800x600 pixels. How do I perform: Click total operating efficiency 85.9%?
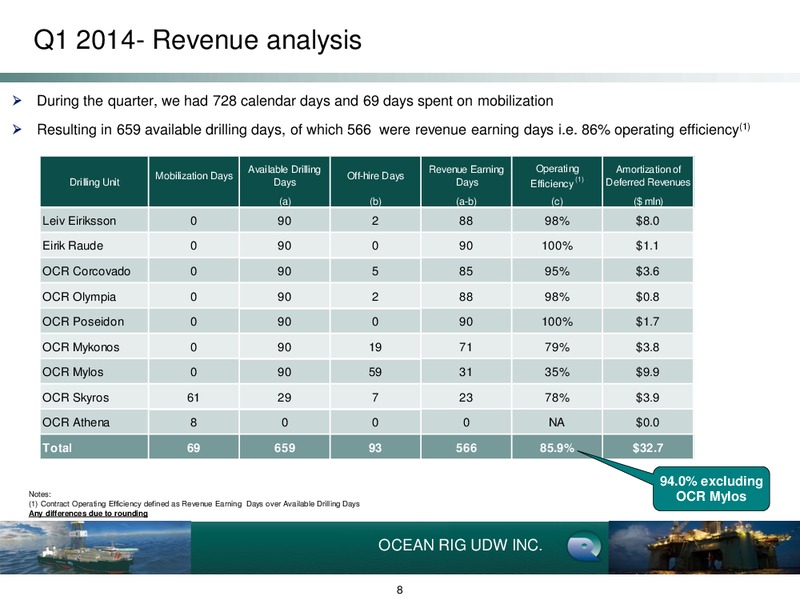[557, 448]
